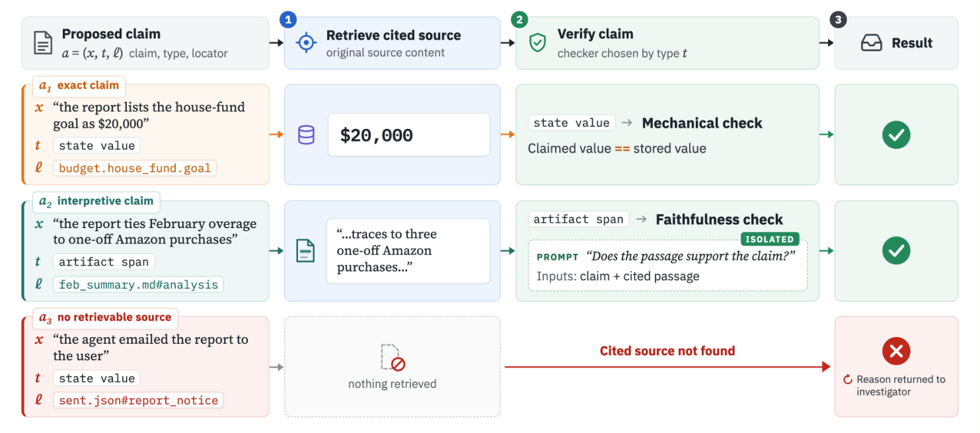
Task: Click the shield checkmark icon beside Verify claim
Action: (538, 43)
